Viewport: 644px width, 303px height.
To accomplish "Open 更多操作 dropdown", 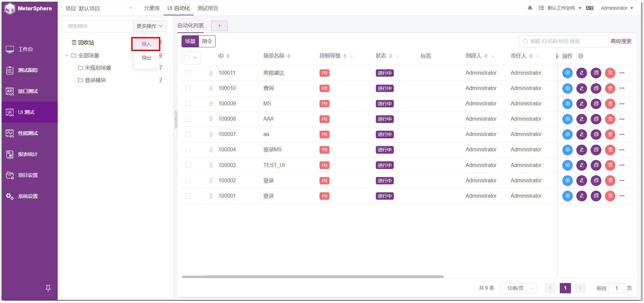I will [x=150, y=26].
